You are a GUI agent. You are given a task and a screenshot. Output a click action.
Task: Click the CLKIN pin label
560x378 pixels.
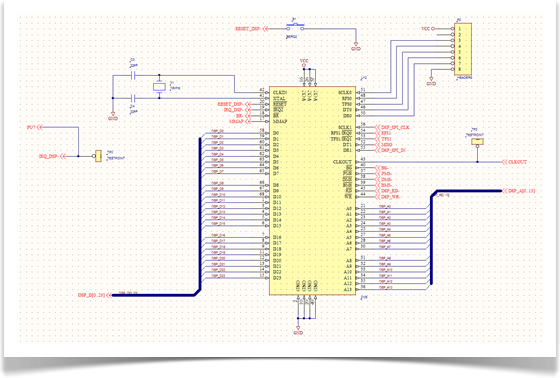pyautogui.click(x=280, y=93)
